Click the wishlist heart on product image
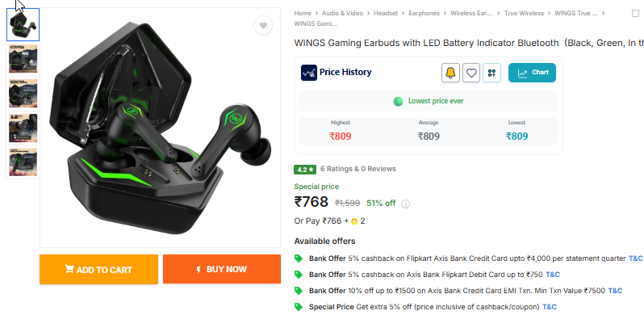 coord(263,26)
